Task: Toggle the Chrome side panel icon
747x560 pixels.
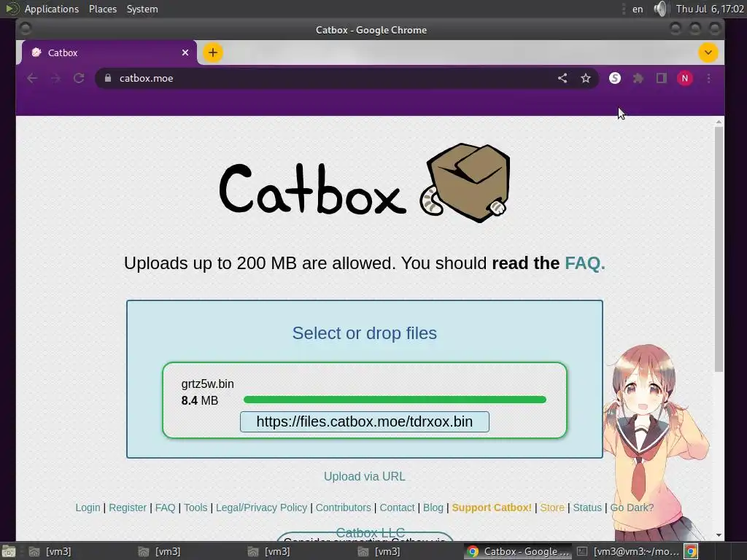Action: (661, 78)
